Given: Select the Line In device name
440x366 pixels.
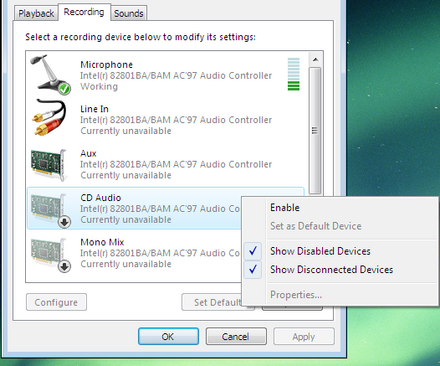Looking at the screenshot, I should click(x=94, y=109).
